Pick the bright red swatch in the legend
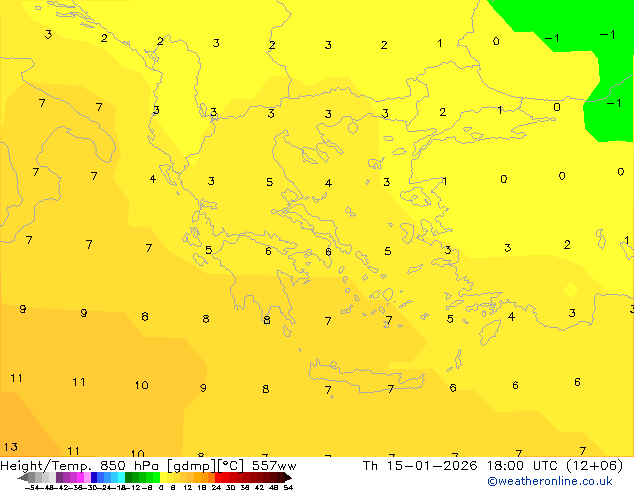Screen dimensions: 634x490 pyautogui.click(x=218, y=477)
